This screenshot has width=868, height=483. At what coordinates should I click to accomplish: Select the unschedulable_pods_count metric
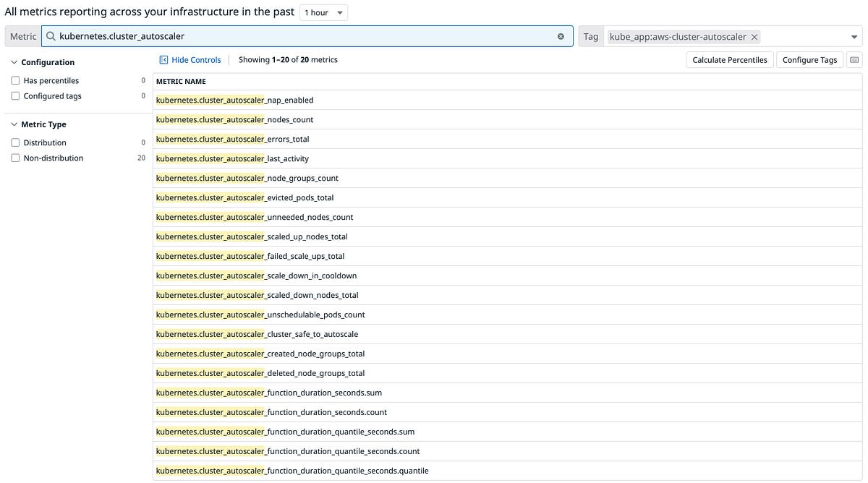click(260, 315)
